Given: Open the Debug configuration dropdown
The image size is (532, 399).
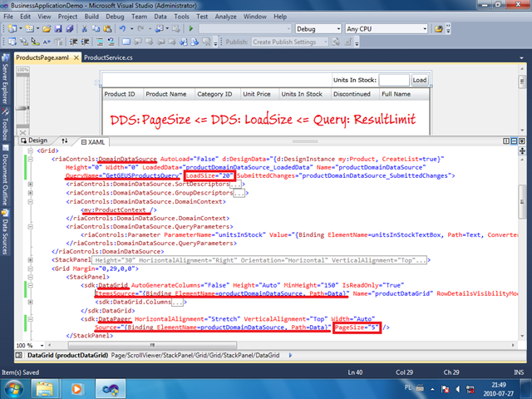Looking at the screenshot, I should click(318, 29).
